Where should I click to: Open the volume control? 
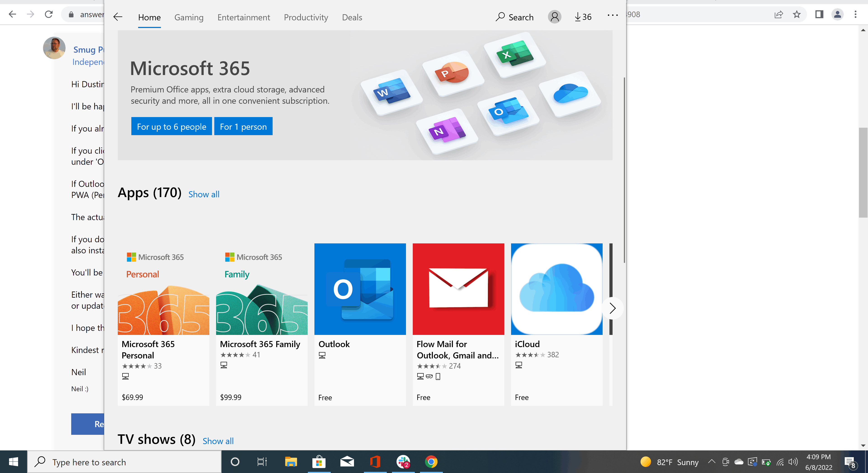[x=793, y=462]
